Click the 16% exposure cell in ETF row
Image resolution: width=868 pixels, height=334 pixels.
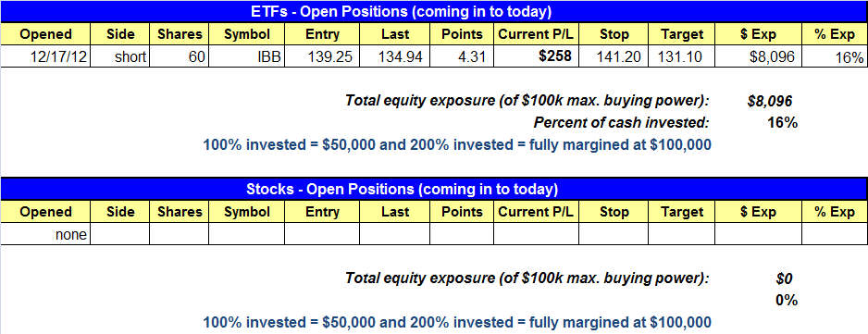(x=835, y=56)
